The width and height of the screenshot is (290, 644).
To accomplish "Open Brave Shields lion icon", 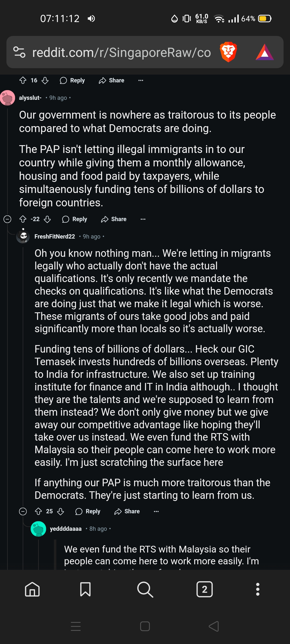I will point(228,52).
